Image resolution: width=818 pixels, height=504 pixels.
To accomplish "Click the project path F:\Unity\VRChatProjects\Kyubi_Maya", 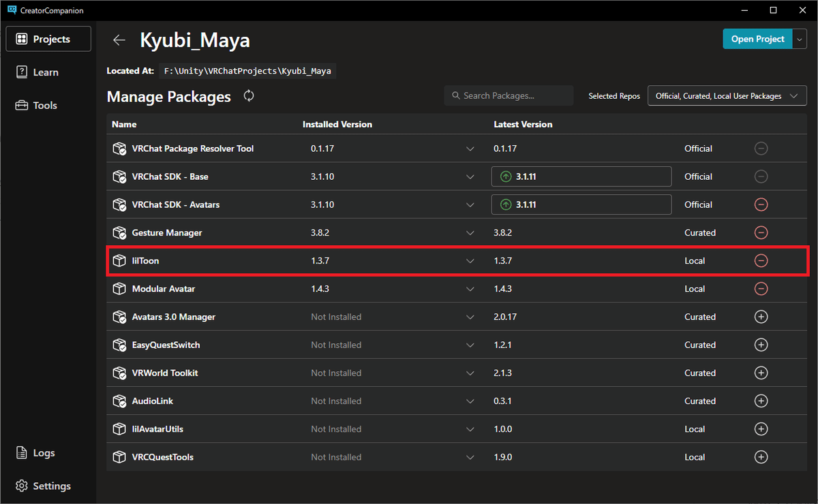I will coord(247,71).
